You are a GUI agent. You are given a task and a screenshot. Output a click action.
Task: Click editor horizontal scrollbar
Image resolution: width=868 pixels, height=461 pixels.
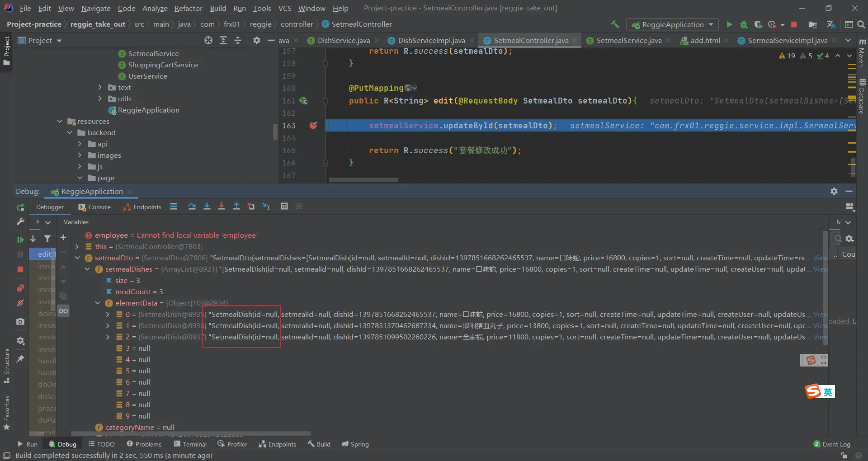coord(363,179)
